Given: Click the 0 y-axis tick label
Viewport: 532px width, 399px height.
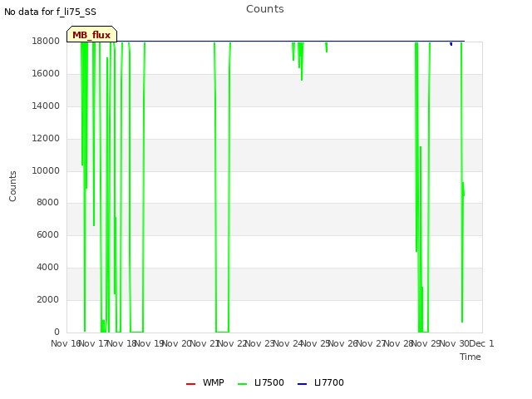Looking at the screenshot, I should 57,332.
